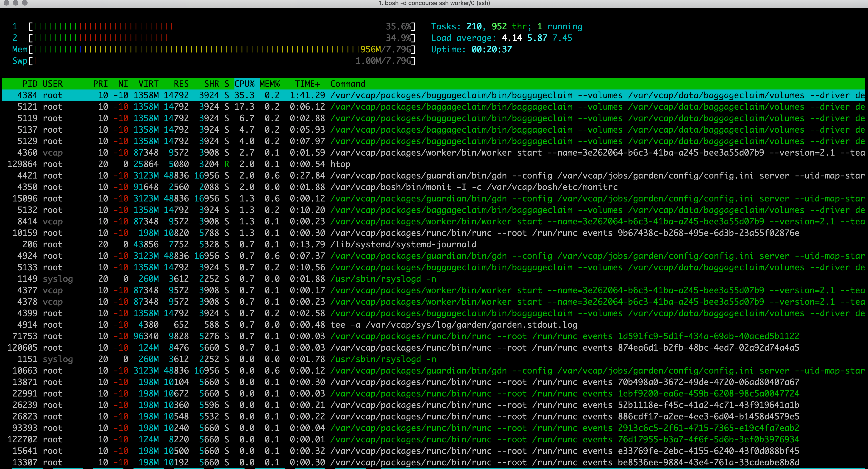
Task: Sort processes by the VIRT column
Action: coord(148,84)
